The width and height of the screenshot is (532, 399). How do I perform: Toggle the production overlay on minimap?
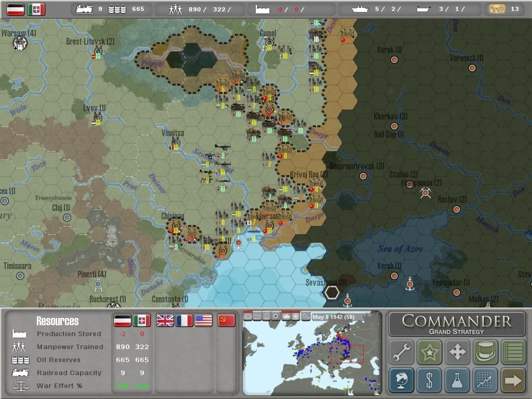257,316
